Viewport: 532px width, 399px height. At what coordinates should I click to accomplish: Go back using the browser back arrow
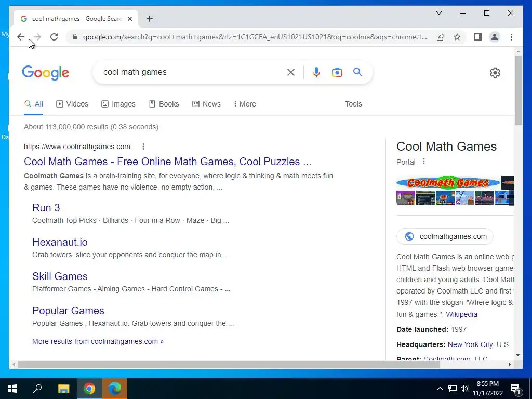tap(21, 37)
